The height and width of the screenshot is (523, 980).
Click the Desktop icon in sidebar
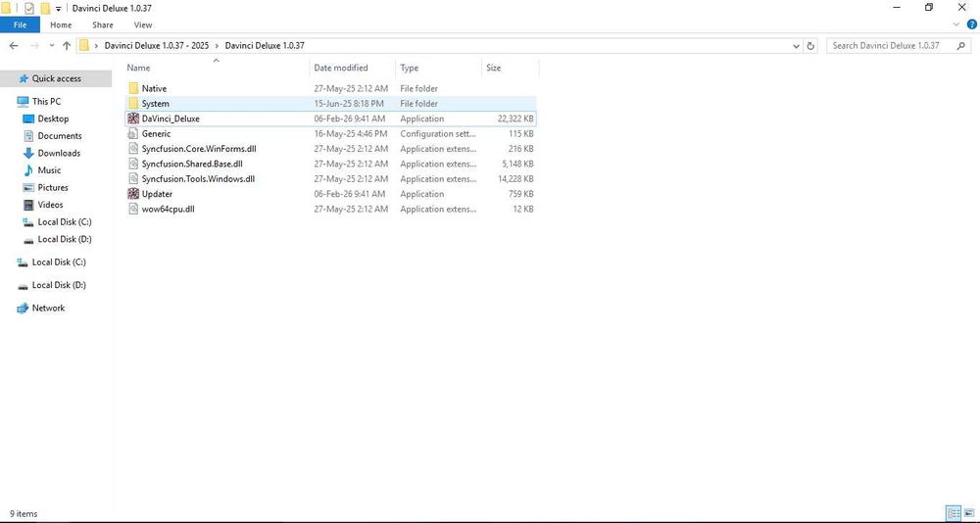click(28, 119)
